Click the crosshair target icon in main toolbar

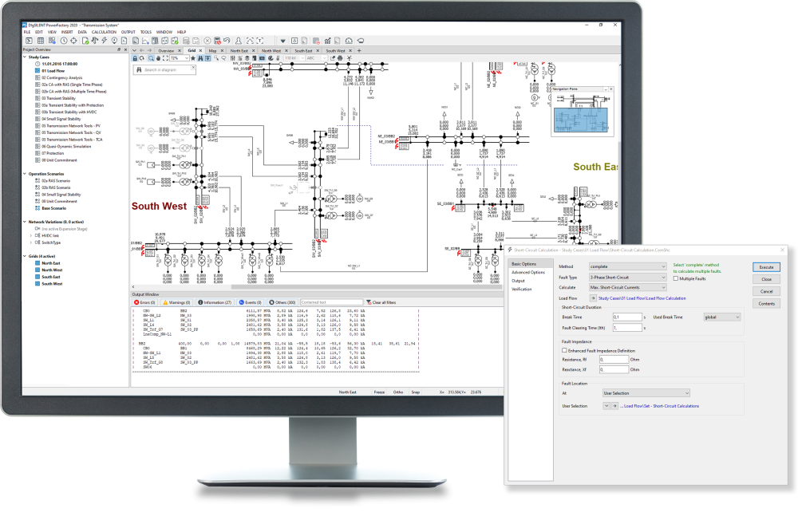tap(73, 41)
